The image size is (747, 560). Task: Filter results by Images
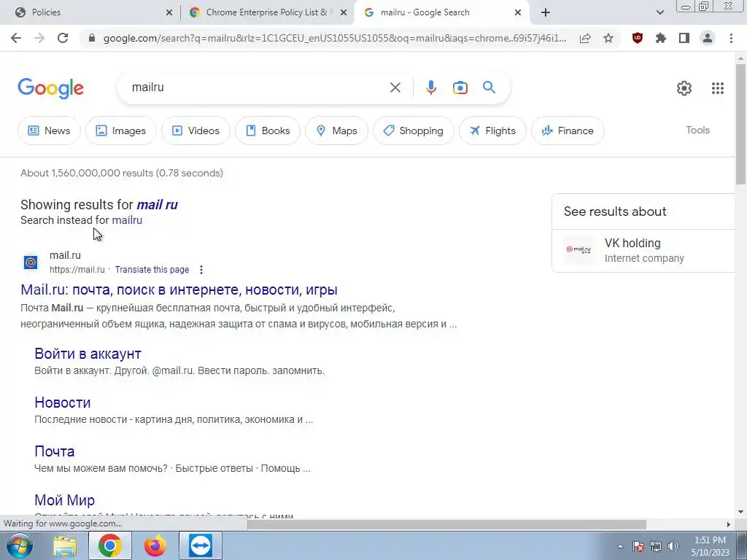[121, 131]
